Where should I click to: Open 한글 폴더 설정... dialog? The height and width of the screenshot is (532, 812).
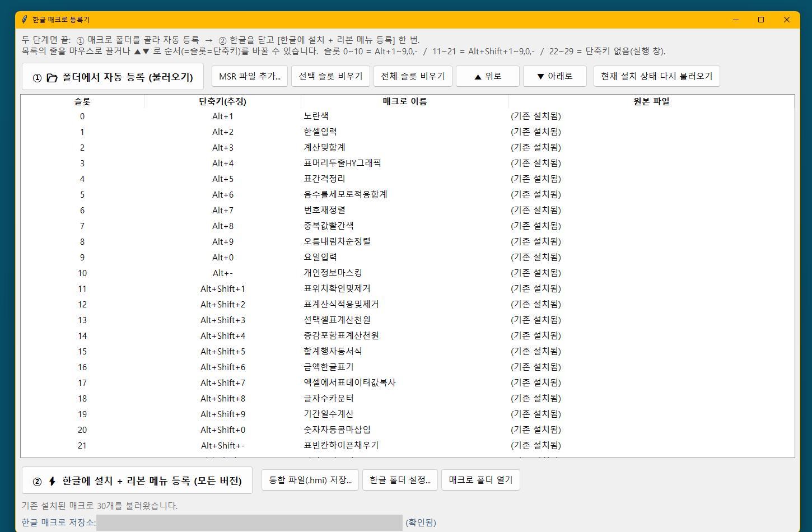click(x=400, y=480)
